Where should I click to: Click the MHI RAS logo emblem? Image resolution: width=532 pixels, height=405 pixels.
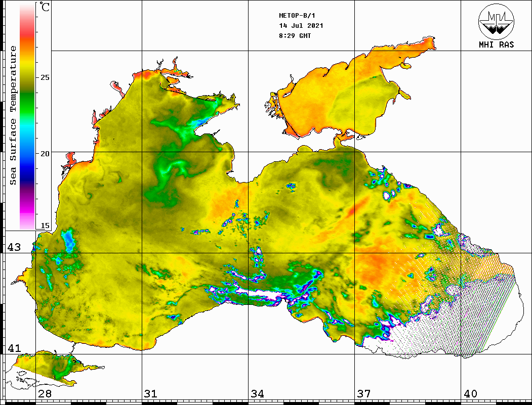tap(496, 21)
